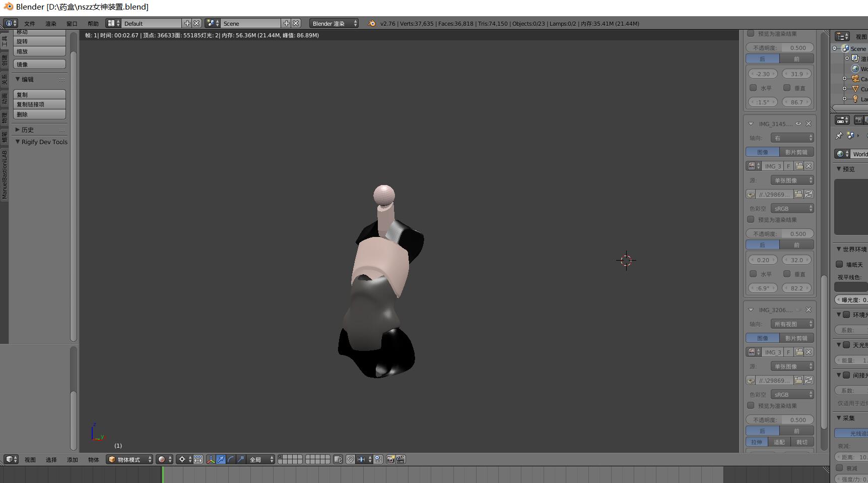Click the 视平线色 color swatch
The image size is (868, 483).
(851, 287)
